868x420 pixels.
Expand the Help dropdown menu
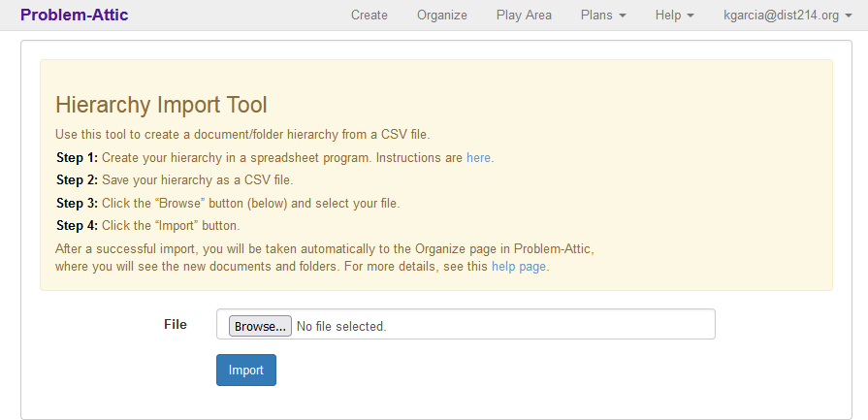point(674,16)
